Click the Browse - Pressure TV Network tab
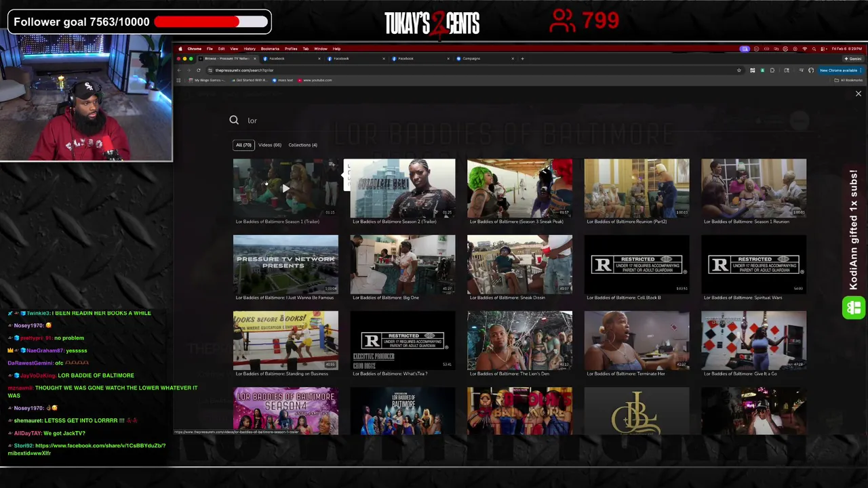 pos(226,58)
